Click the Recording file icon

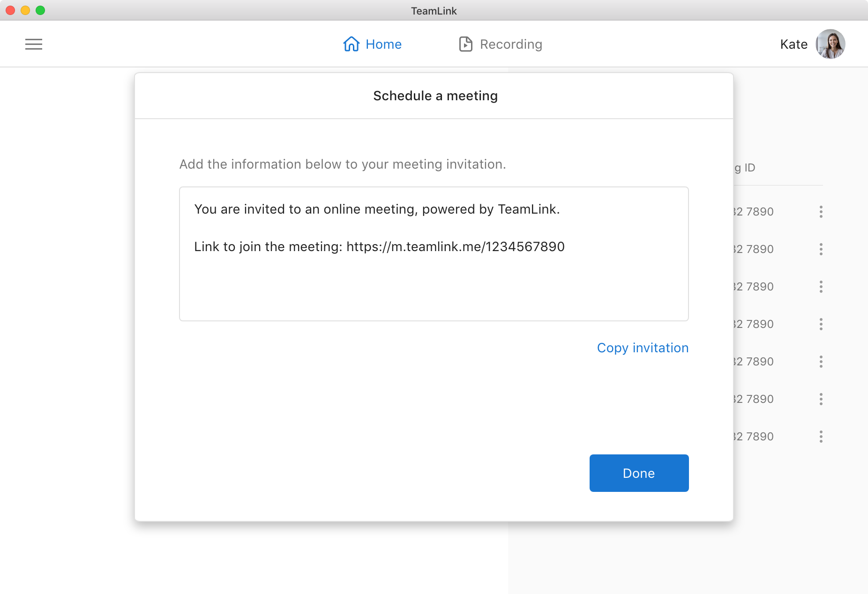click(x=465, y=44)
